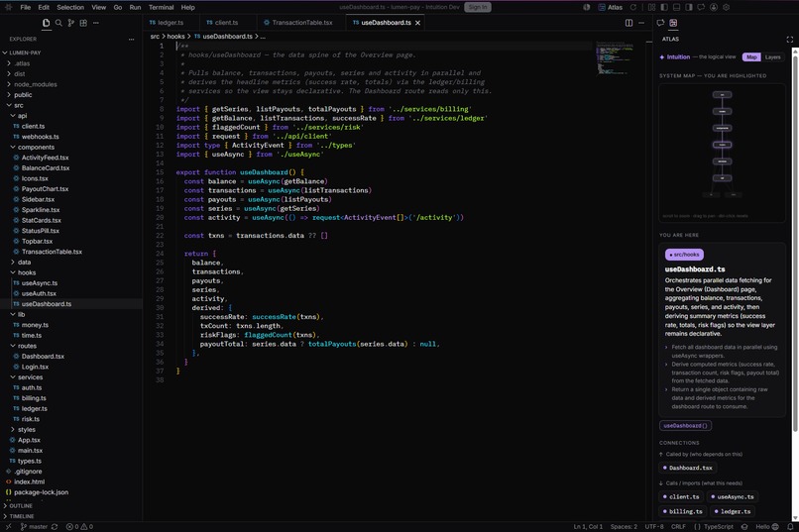Image resolution: width=799 pixels, height=532 pixels.
Task: Open useAsync.ts connection chip
Action: coord(733,497)
